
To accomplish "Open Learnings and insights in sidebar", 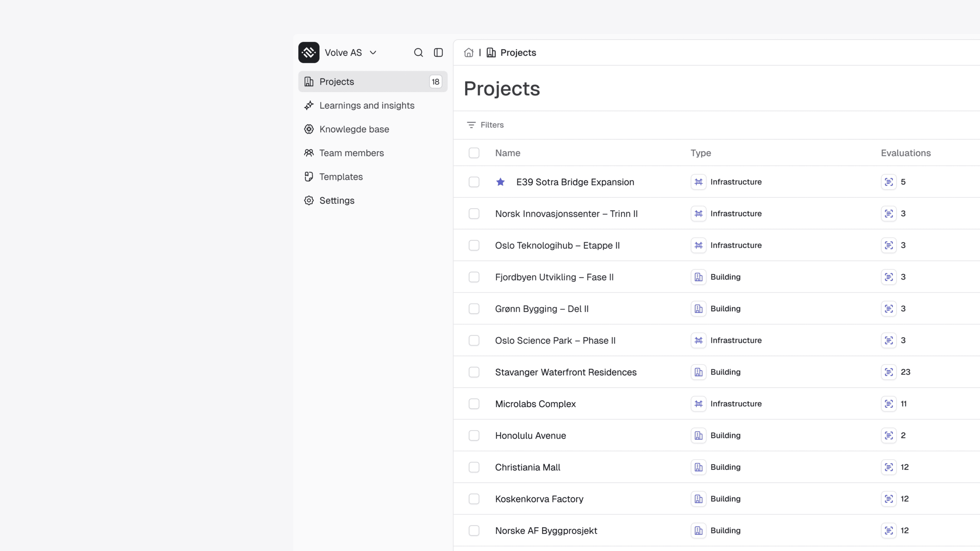I will (x=366, y=105).
